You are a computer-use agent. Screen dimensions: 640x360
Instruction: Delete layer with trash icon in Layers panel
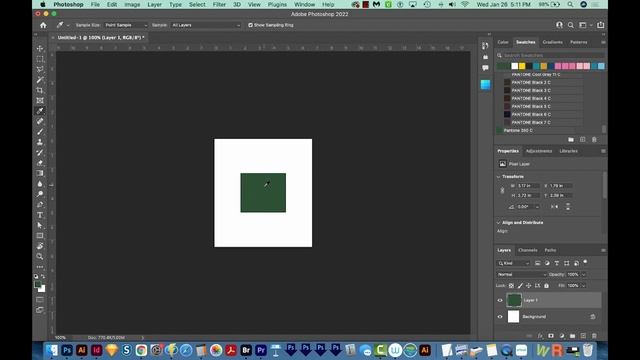(594, 336)
